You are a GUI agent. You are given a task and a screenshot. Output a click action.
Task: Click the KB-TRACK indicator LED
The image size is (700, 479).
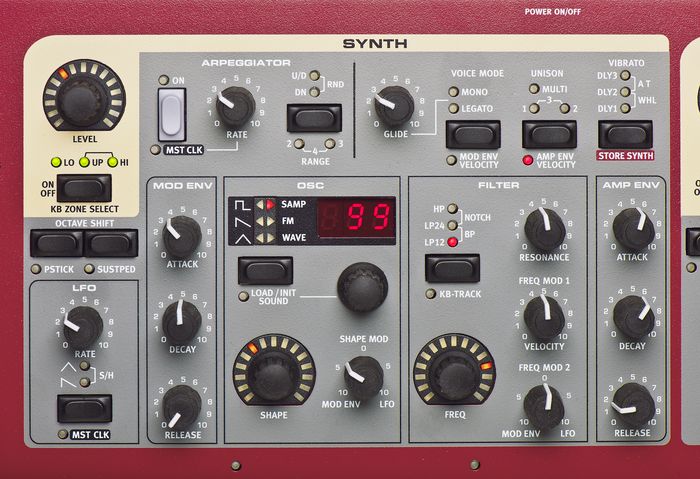pyautogui.click(x=430, y=294)
